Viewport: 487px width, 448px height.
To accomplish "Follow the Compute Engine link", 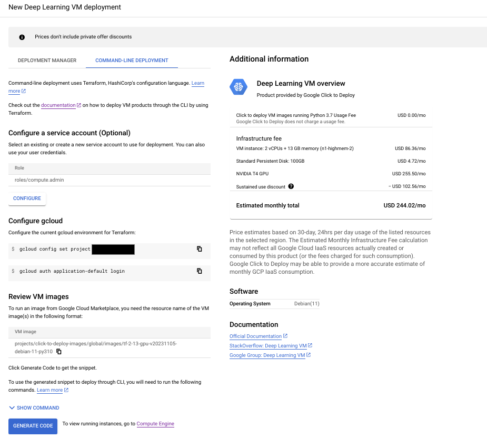I will tap(155, 424).
